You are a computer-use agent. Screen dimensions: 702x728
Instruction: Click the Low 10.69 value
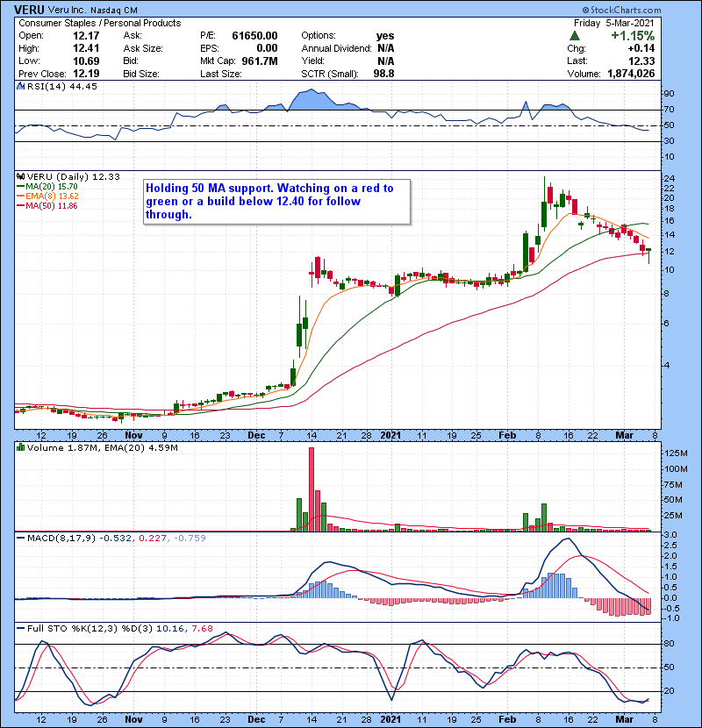point(86,61)
